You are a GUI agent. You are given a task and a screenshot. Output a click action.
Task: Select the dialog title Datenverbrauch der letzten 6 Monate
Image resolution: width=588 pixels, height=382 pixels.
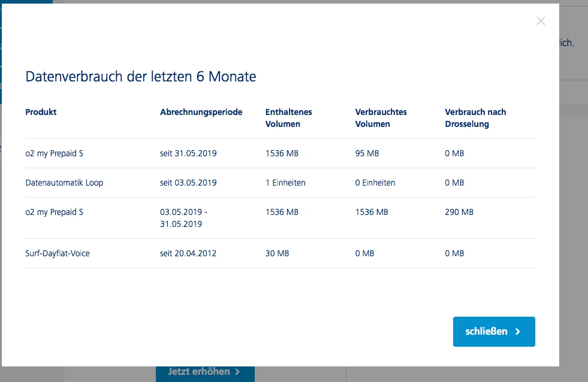click(141, 77)
